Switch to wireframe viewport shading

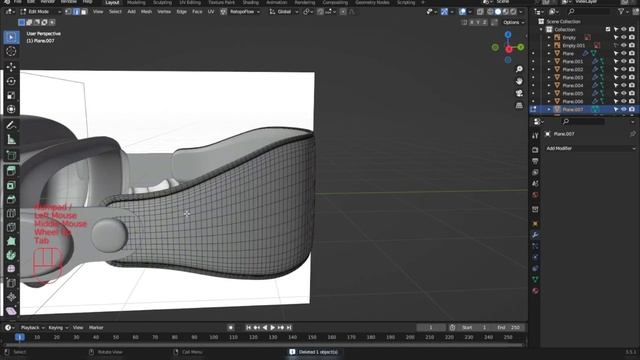(490, 12)
